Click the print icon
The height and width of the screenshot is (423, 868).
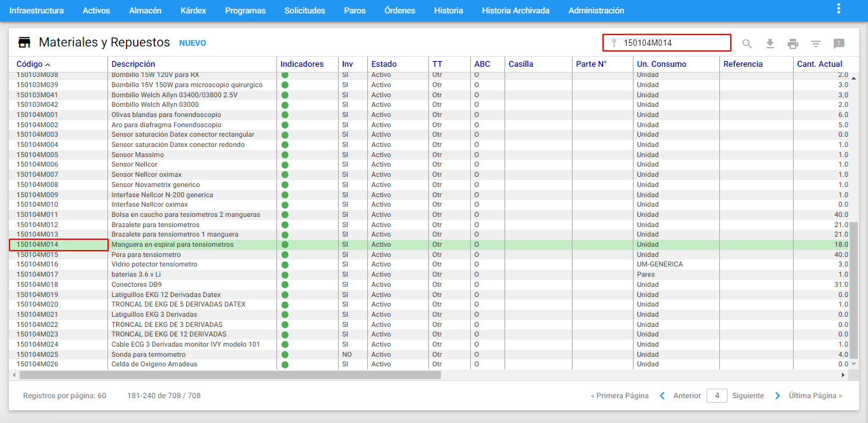(793, 43)
